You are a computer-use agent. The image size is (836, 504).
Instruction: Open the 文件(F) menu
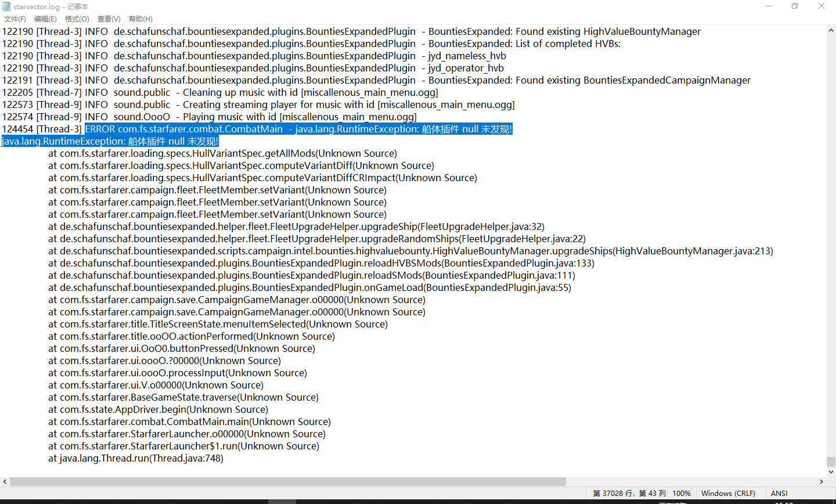point(15,19)
